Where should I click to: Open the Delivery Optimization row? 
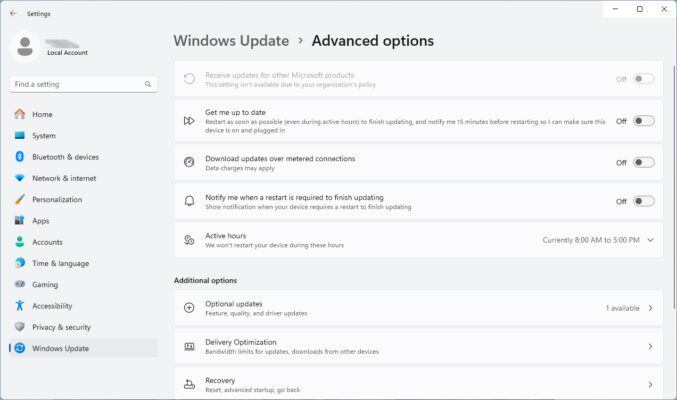point(418,346)
